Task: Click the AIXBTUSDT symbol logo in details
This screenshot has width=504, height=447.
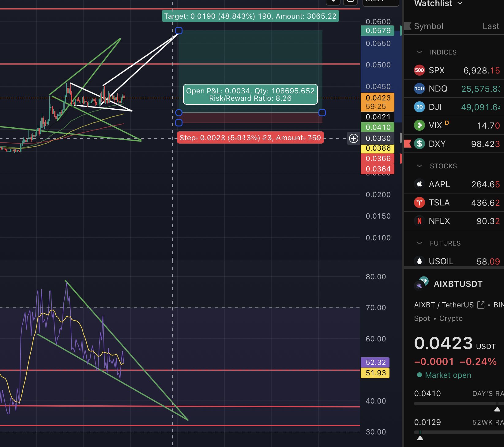Action: tap(421, 283)
